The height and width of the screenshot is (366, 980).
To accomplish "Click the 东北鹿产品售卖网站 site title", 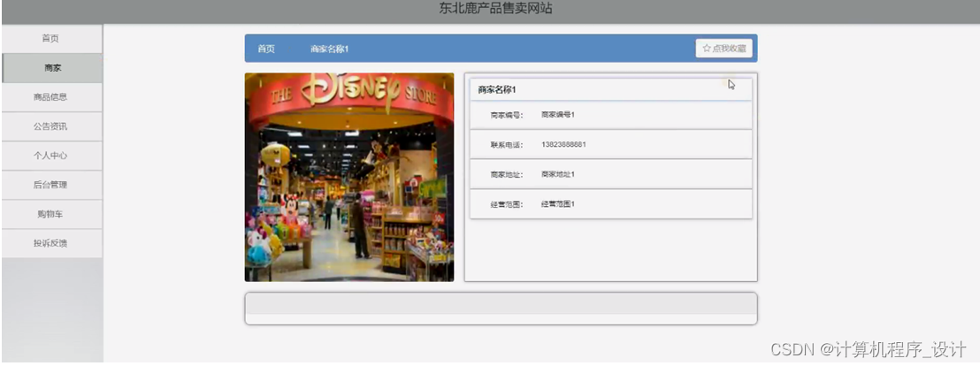I will (495, 9).
